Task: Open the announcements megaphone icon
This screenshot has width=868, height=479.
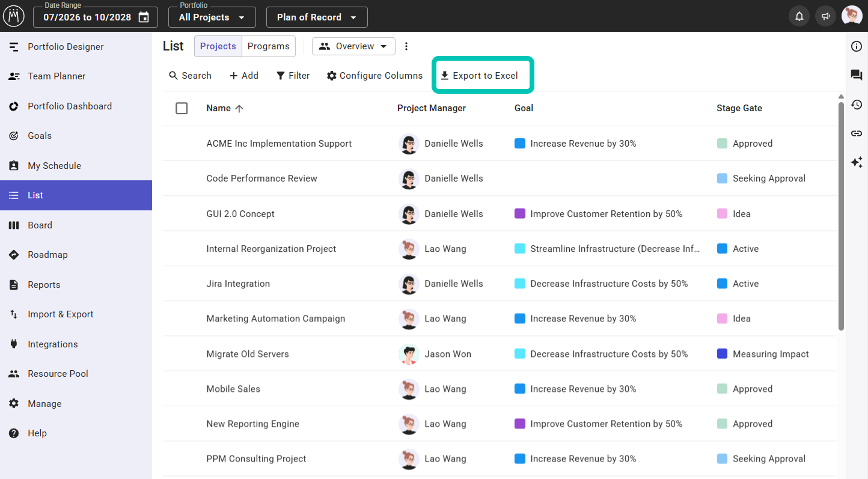Action: 826,17
